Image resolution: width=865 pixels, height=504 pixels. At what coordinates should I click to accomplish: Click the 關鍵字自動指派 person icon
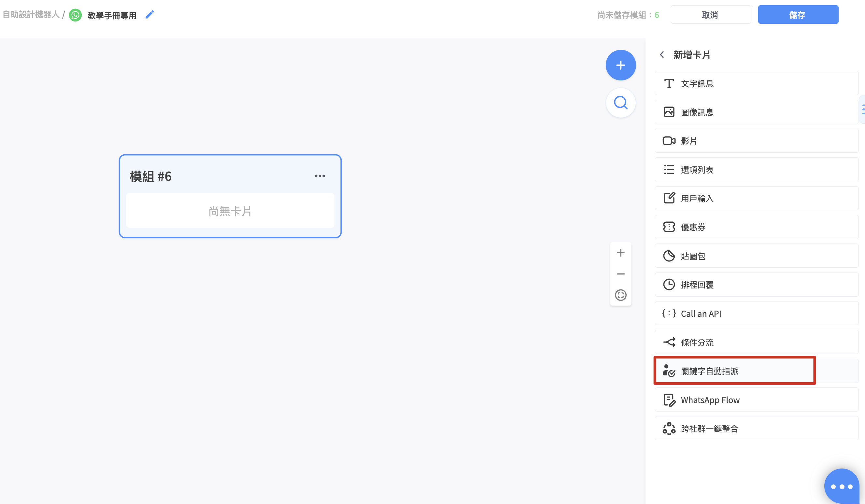pos(669,371)
